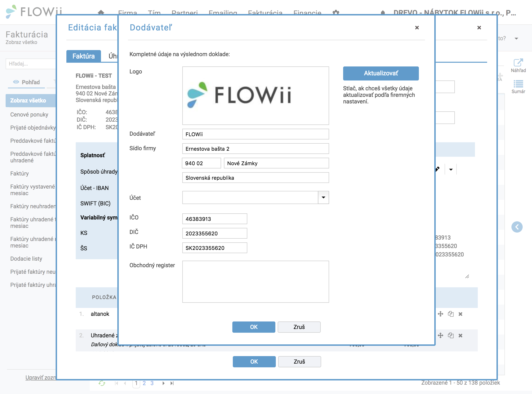
Task: Click into the Obchodný register textarea
Action: click(x=255, y=282)
